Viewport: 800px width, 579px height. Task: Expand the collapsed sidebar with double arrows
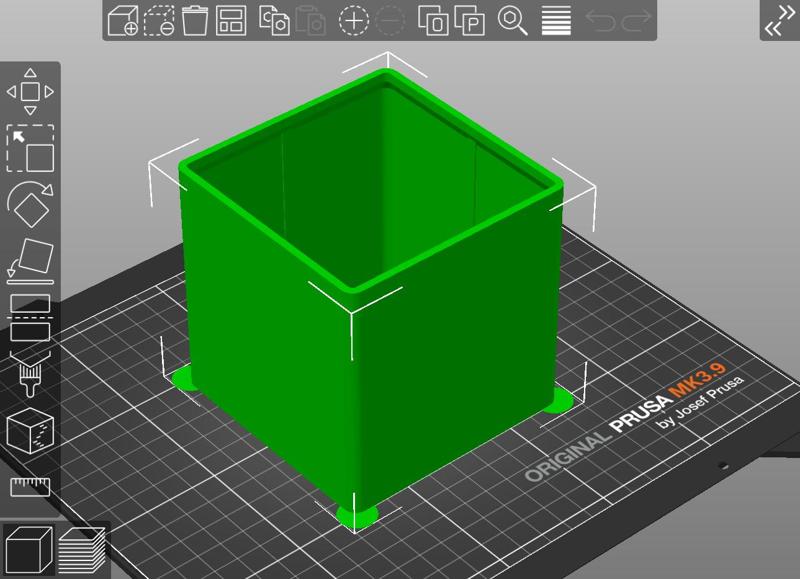pyautogui.click(x=780, y=20)
